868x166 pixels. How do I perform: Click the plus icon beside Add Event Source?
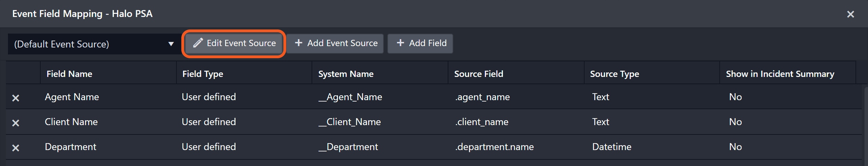tap(298, 43)
